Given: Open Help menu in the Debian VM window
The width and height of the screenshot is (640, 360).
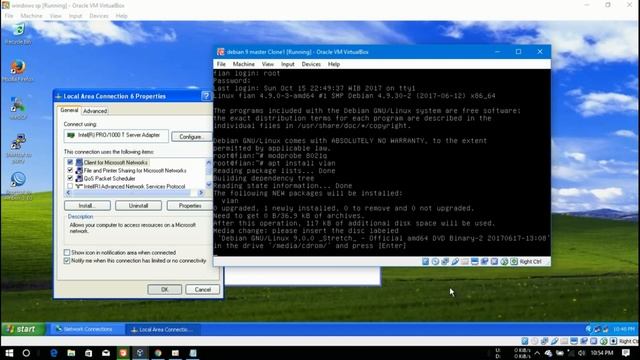Looking at the screenshot, I should (334, 64).
